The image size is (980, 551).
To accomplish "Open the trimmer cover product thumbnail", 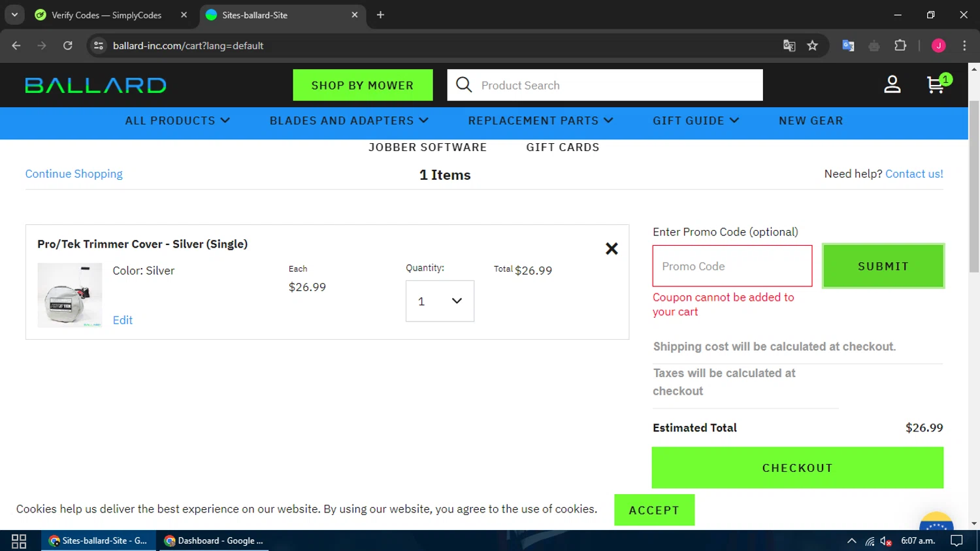I will point(70,295).
